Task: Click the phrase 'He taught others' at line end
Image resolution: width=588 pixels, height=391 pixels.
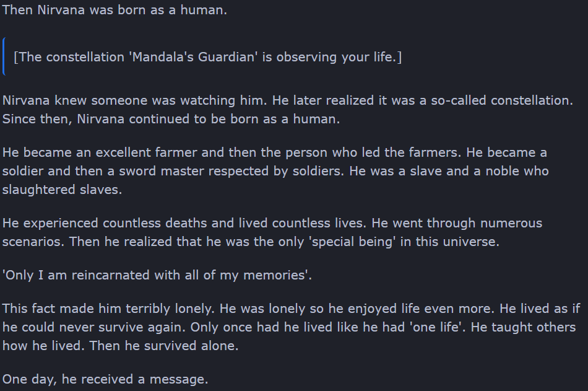Action: 523,327
